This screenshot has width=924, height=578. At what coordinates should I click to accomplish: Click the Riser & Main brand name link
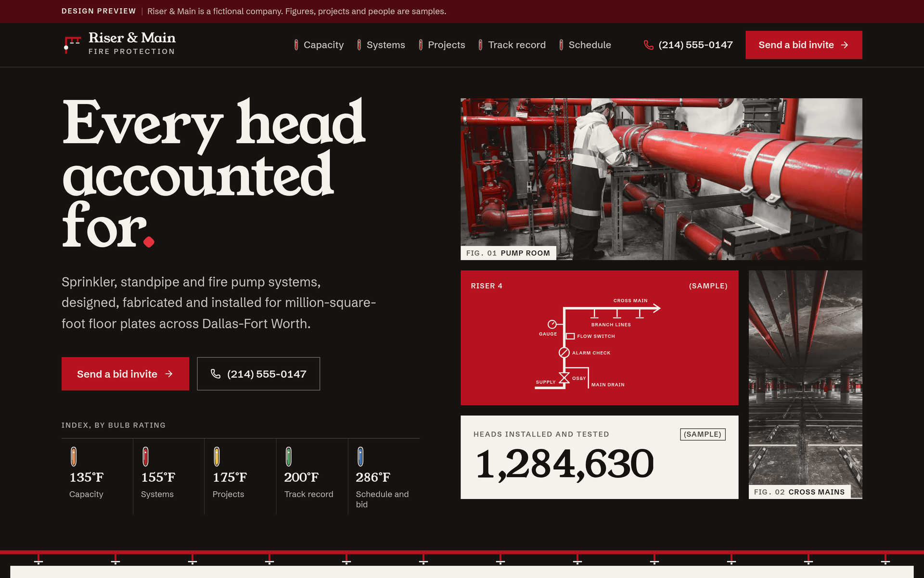(132, 38)
